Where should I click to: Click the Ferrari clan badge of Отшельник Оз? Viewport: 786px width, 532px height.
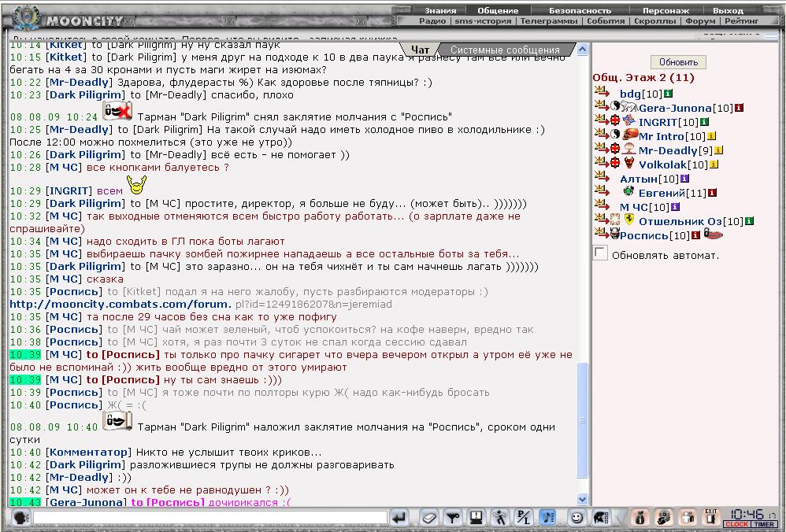pyautogui.click(x=628, y=220)
